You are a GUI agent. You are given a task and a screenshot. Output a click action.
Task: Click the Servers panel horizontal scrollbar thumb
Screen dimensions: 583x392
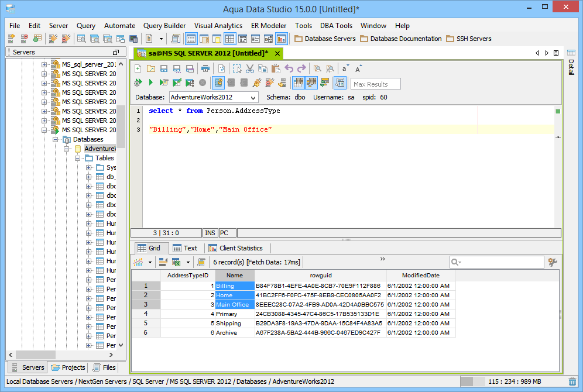click(x=35, y=355)
